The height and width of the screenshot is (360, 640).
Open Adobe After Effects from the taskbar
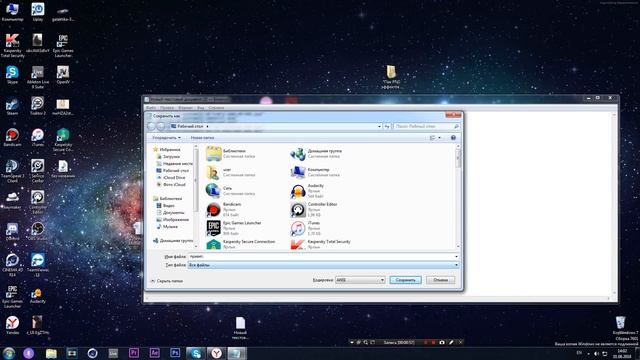[155, 353]
